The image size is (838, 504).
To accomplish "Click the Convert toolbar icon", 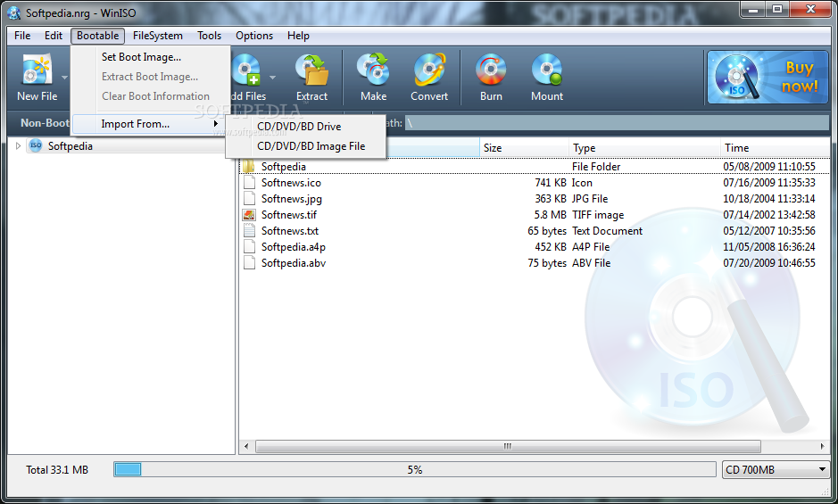I will [429, 70].
